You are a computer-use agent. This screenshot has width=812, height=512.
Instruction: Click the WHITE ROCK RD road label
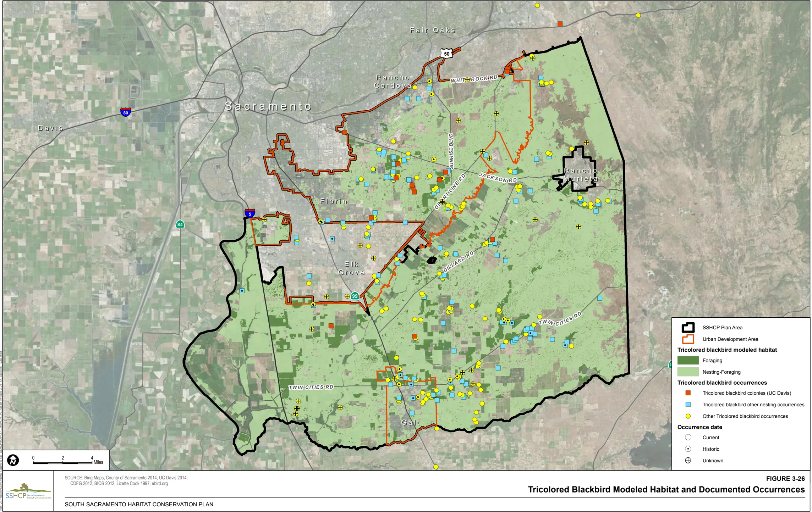click(474, 79)
